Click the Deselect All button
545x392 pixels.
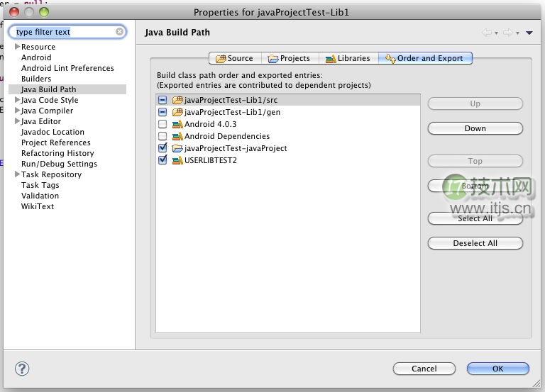475,243
